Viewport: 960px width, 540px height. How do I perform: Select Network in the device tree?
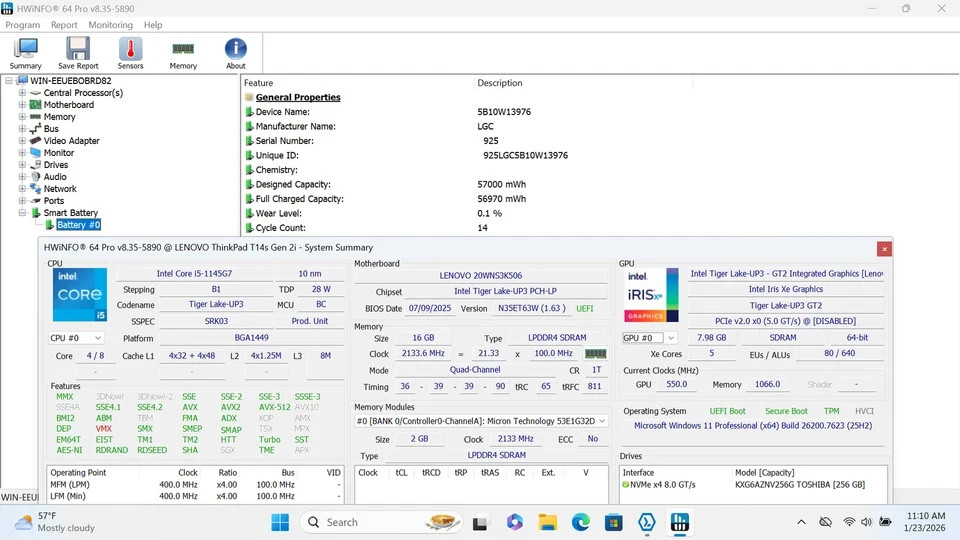(60, 189)
